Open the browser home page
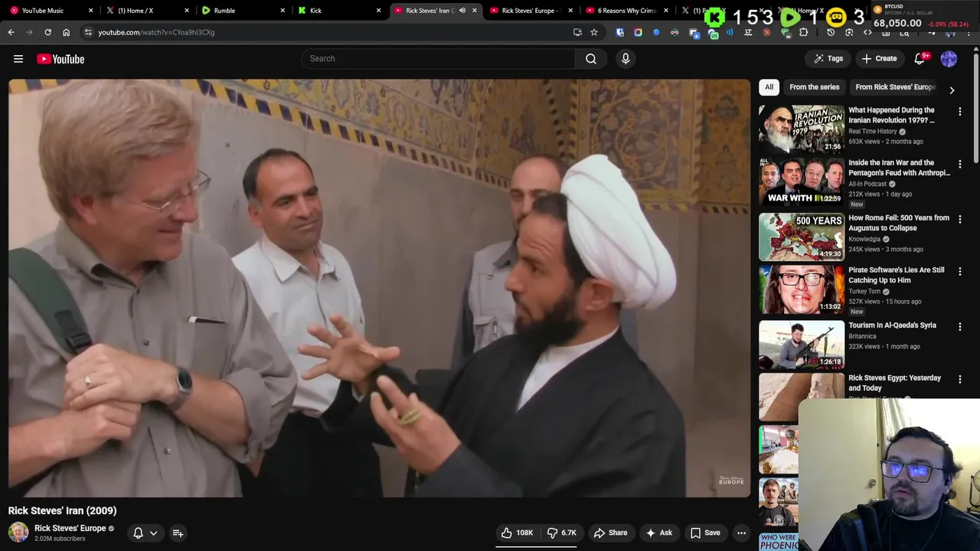 click(x=66, y=32)
